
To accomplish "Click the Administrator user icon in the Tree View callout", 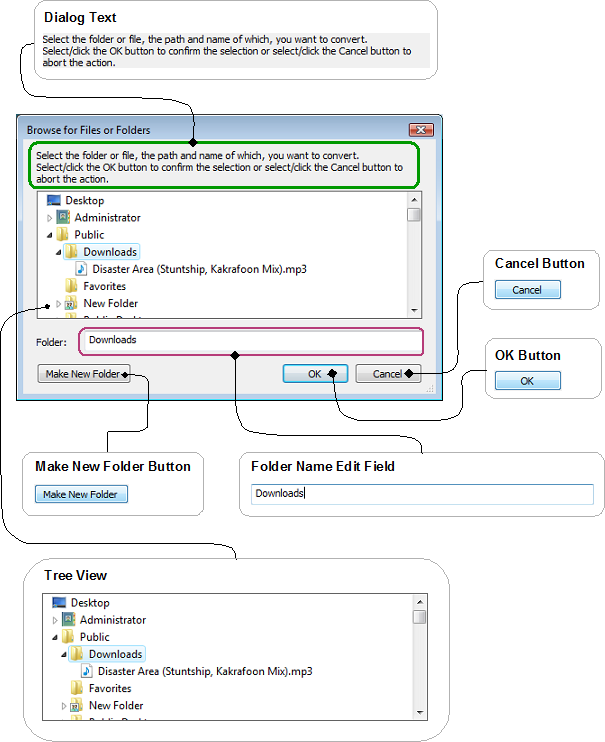I will click(x=69, y=620).
